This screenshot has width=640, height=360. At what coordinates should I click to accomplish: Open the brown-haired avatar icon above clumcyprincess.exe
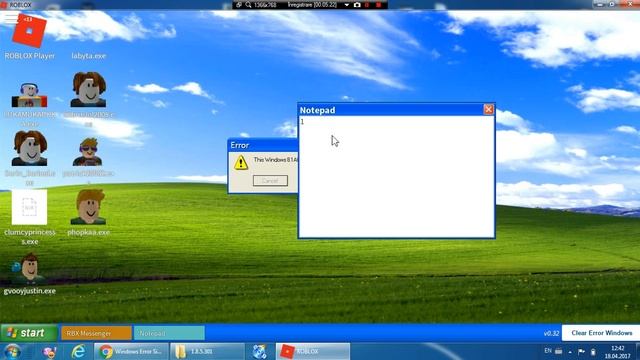tap(29, 148)
